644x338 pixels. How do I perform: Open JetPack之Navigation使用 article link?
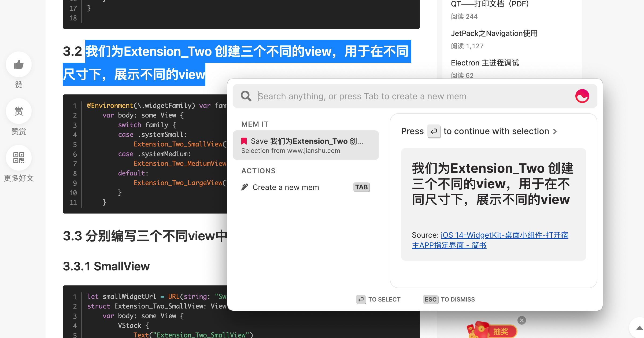coord(494,34)
